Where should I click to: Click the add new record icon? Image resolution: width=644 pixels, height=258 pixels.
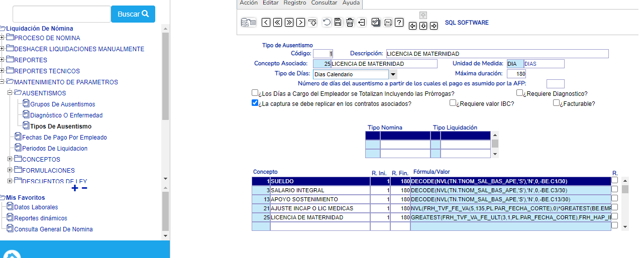click(312, 22)
